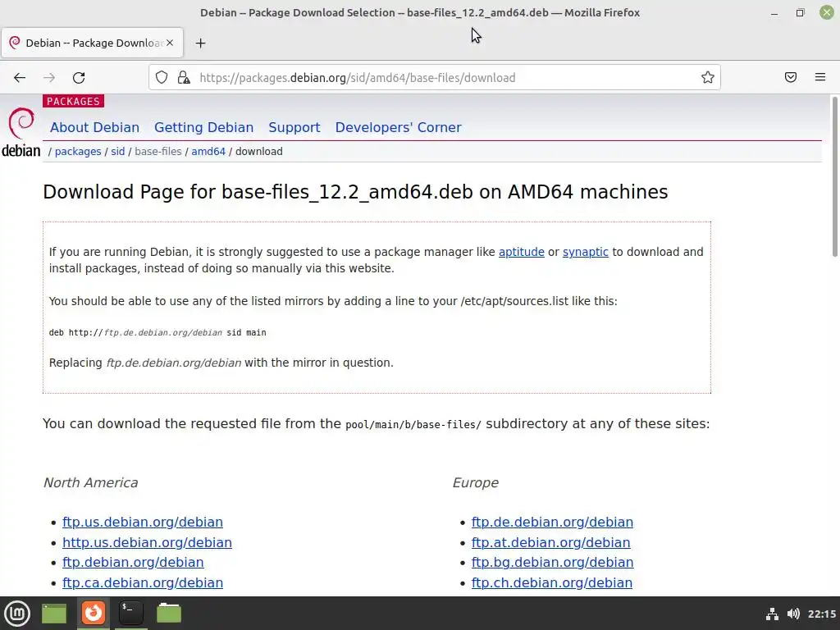840x630 pixels.
Task: Save page to Pocket
Action: coord(791,78)
